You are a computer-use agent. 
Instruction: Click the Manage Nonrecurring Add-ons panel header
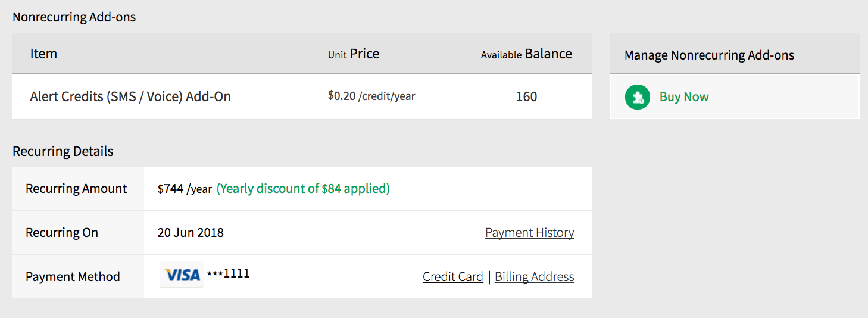pos(709,55)
